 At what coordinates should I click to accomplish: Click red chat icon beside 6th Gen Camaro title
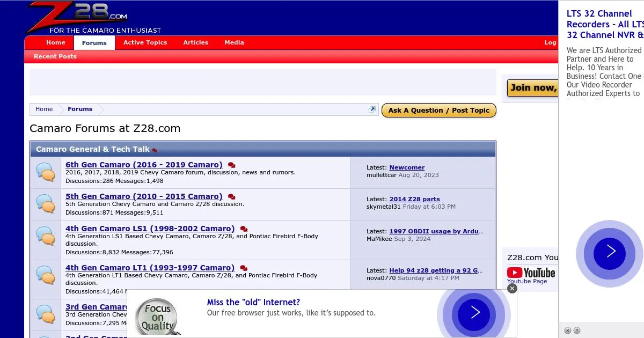(x=231, y=165)
